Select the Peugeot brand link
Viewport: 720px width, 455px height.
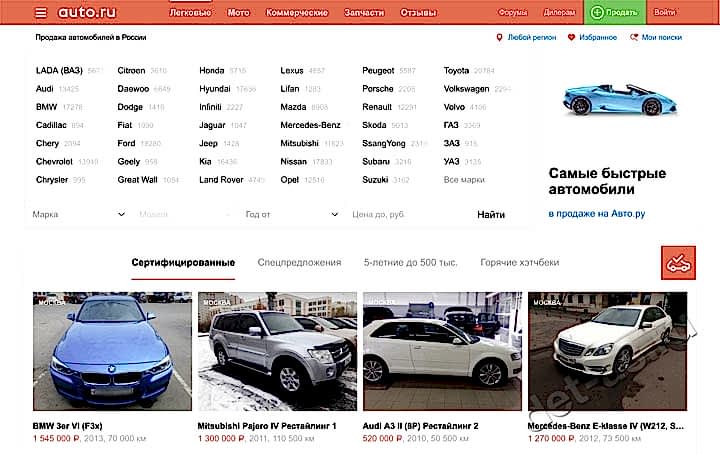point(378,70)
